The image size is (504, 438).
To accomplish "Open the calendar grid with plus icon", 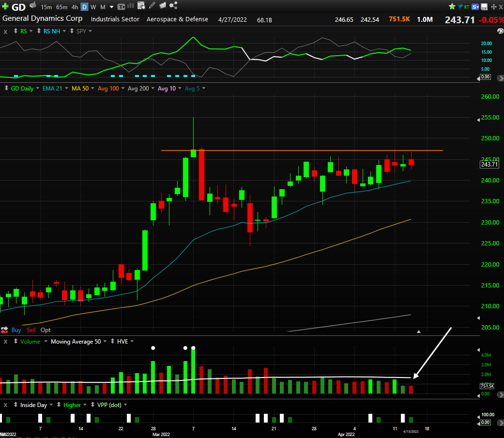I will pos(141,5).
